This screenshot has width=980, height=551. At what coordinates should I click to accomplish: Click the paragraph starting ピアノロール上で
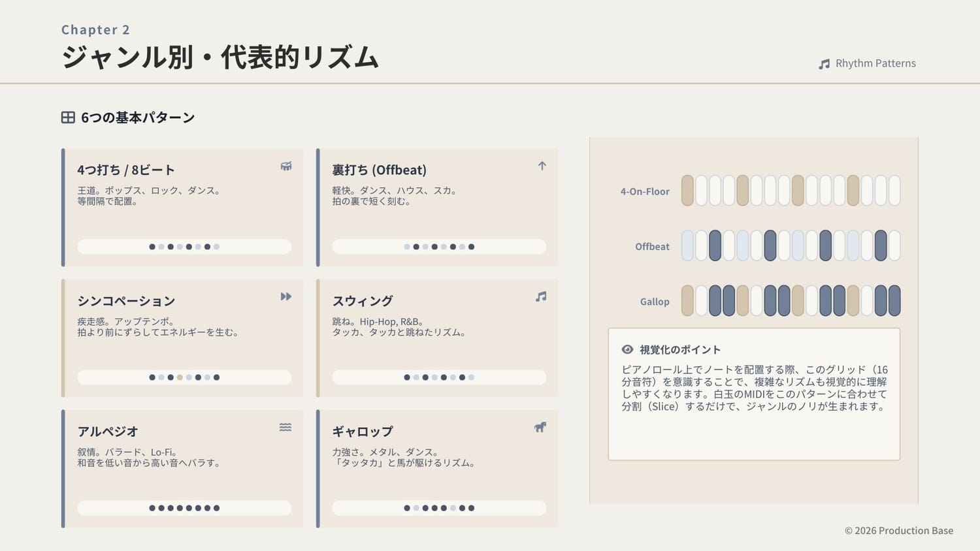pyautogui.click(x=755, y=388)
